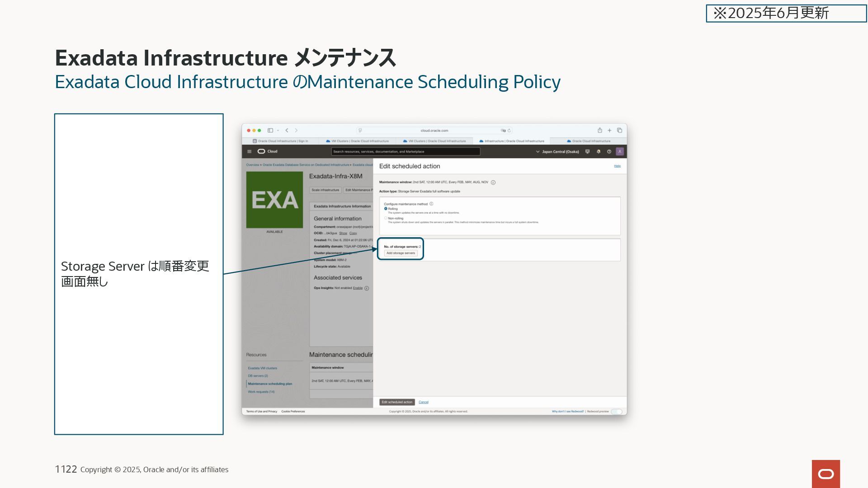Click the search resources input field
This screenshot has width=868, height=488.
(x=406, y=152)
